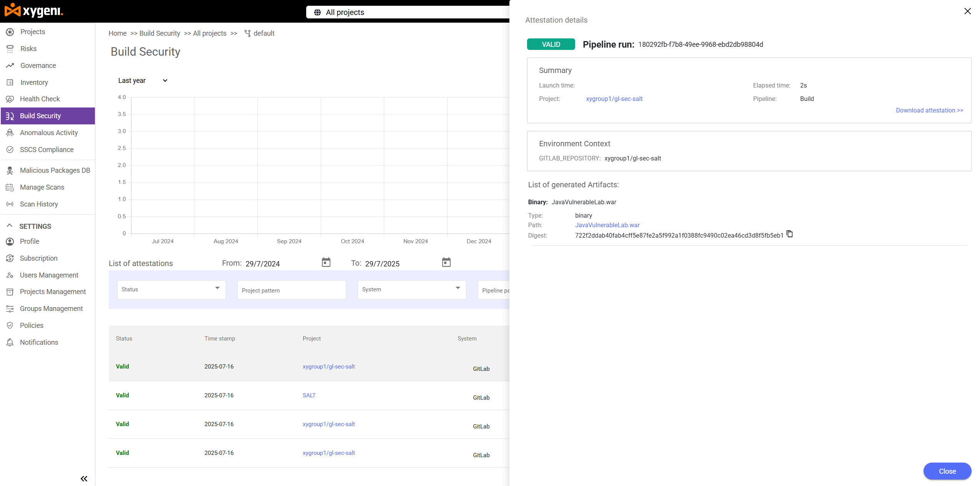Go to SSCS Compliance menu item
The width and height of the screenshot is (980, 486).
coord(46,150)
